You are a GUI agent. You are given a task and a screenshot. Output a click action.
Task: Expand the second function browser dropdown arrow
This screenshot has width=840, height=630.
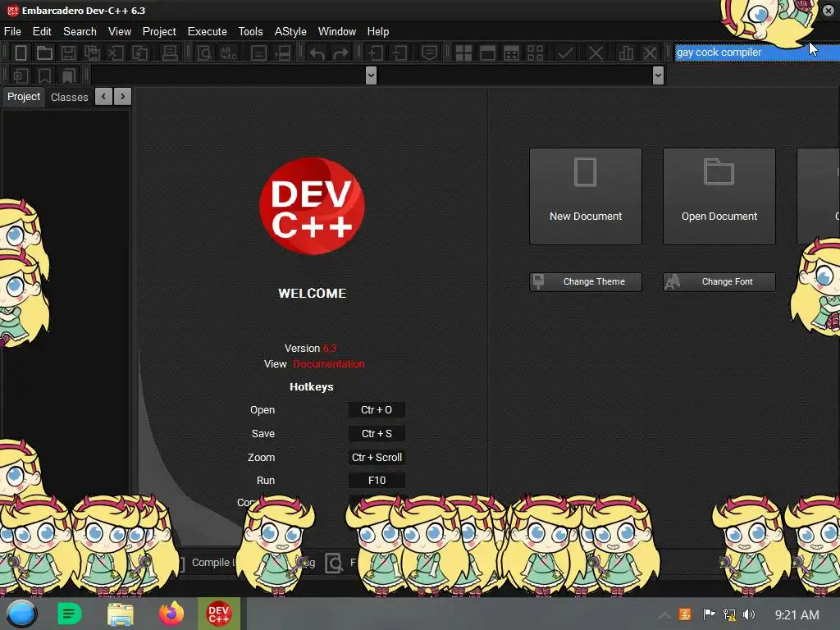click(x=659, y=75)
